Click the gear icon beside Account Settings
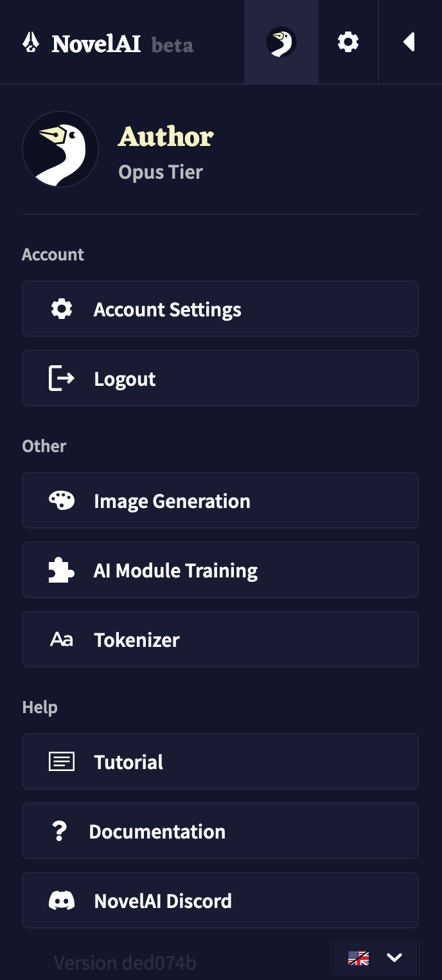442x980 pixels. coord(62,309)
